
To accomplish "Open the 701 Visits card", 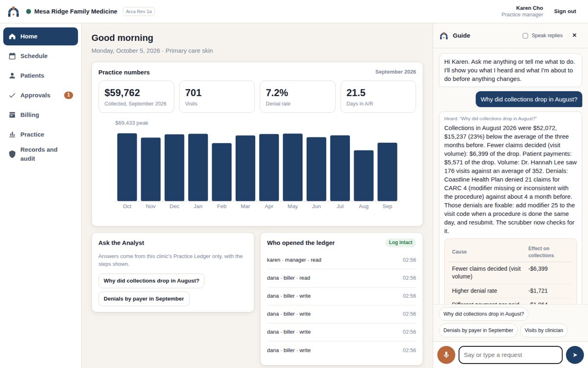I will [x=217, y=97].
